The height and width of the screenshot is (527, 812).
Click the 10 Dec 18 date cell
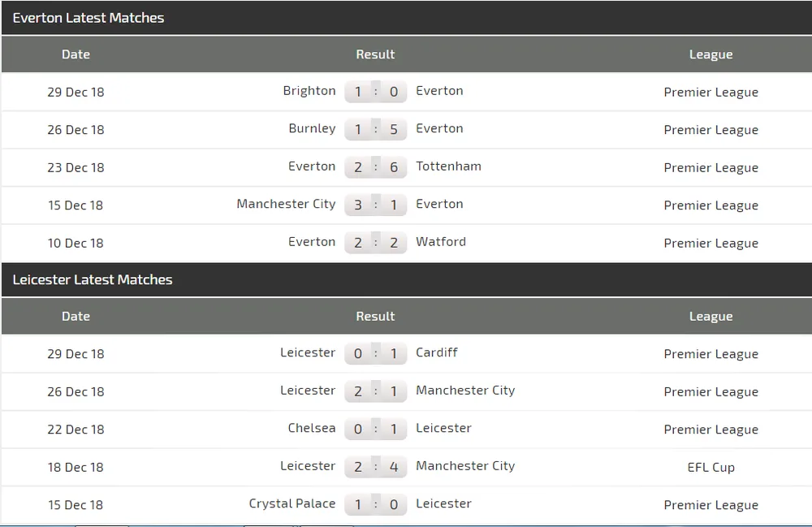tap(76, 243)
